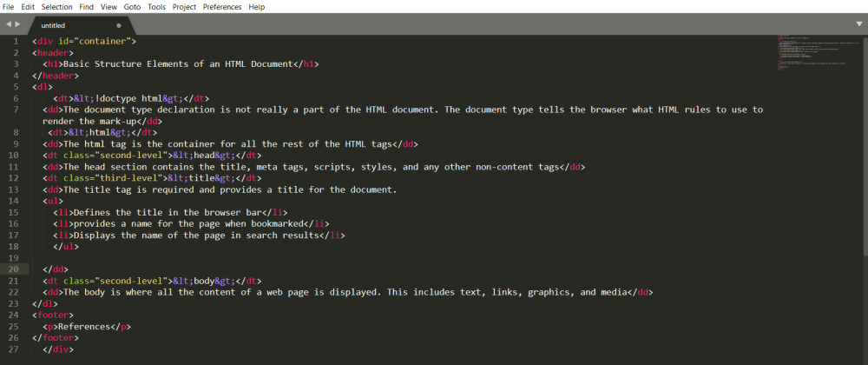Click 'Defines the title in the browser bar'
This screenshot has width=868, height=365.
pos(168,212)
